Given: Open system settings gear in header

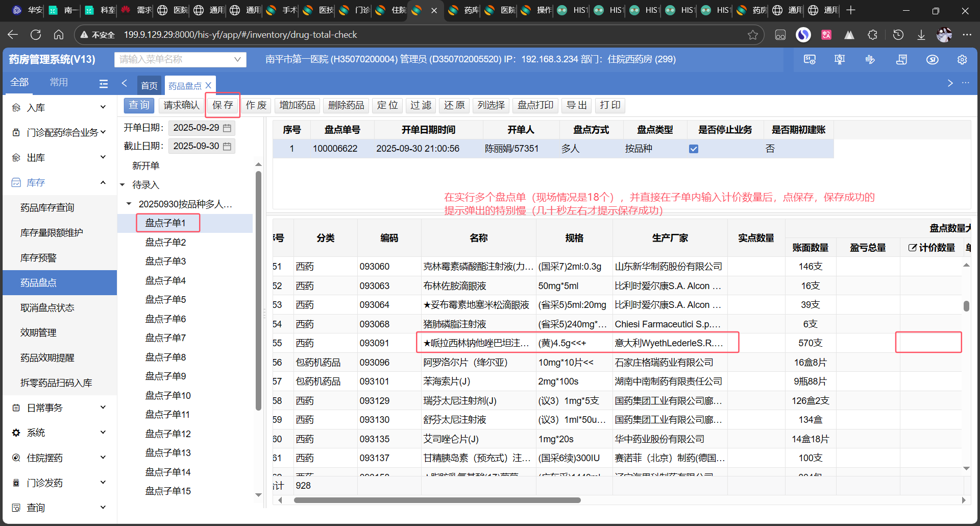Looking at the screenshot, I should tap(962, 60).
